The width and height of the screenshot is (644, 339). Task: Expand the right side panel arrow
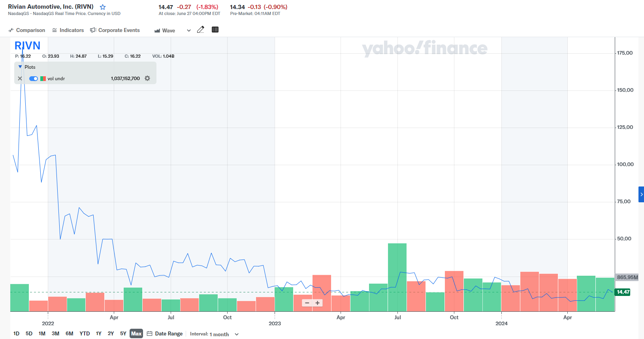(641, 194)
